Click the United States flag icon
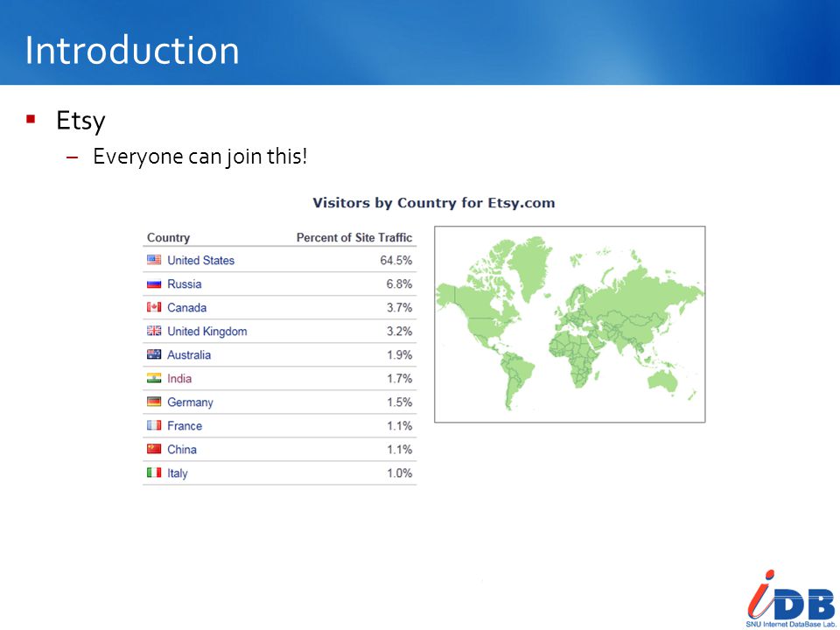This screenshot has height=630, width=840. 154,260
